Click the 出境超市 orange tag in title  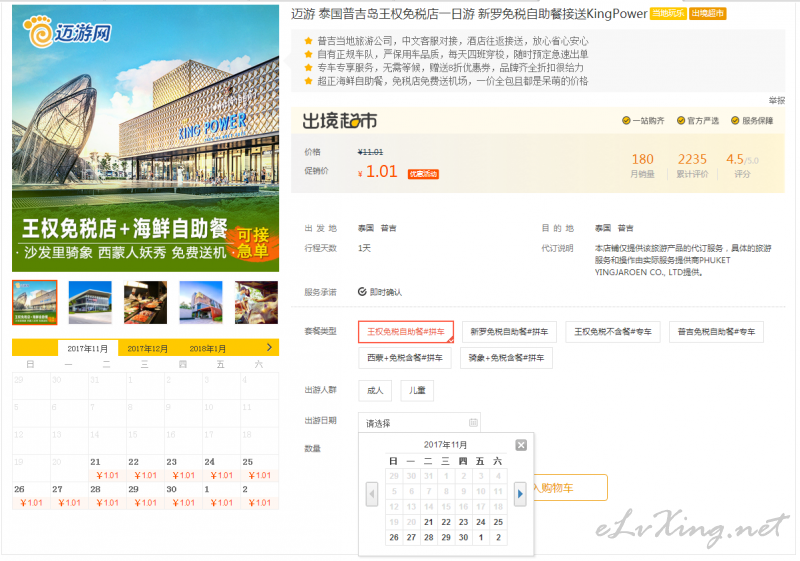point(708,13)
